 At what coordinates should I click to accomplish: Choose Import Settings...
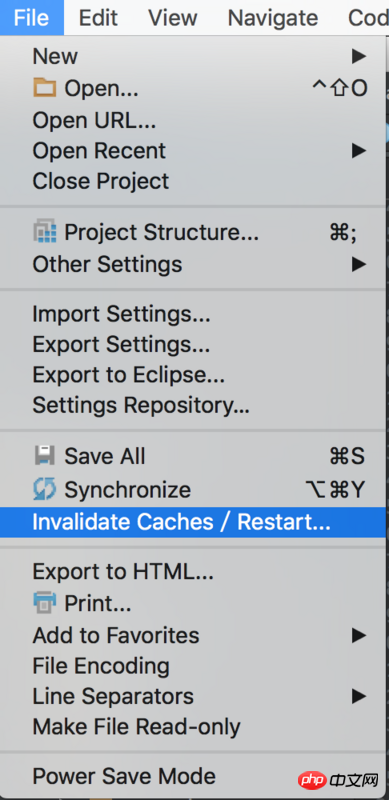point(193,314)
